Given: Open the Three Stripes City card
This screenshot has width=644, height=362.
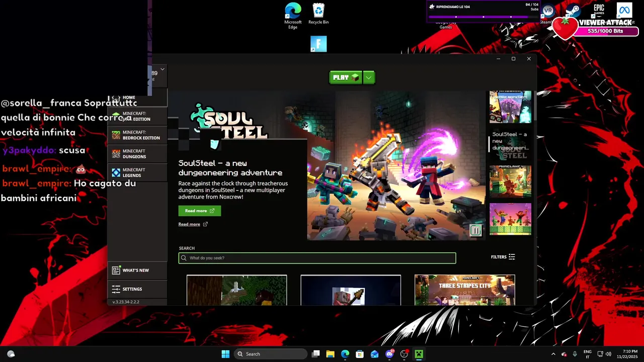Looking at the screenshot, I should pos(465,290).
